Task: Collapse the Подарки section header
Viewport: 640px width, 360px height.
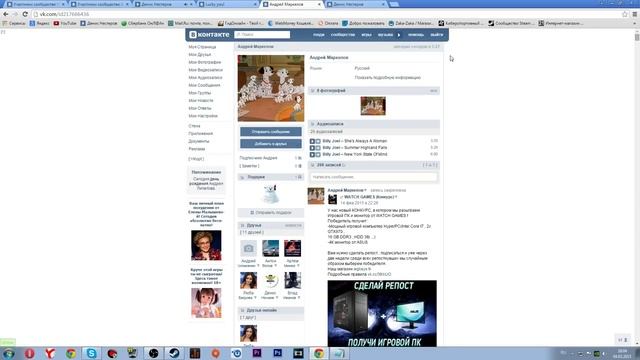Action: pyautogui.click(x=271, y=177)
